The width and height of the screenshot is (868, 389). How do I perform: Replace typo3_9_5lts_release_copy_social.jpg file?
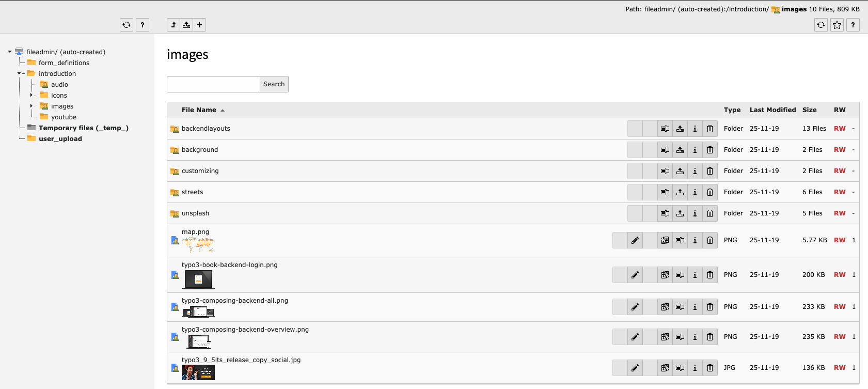(x=665, y=368)
